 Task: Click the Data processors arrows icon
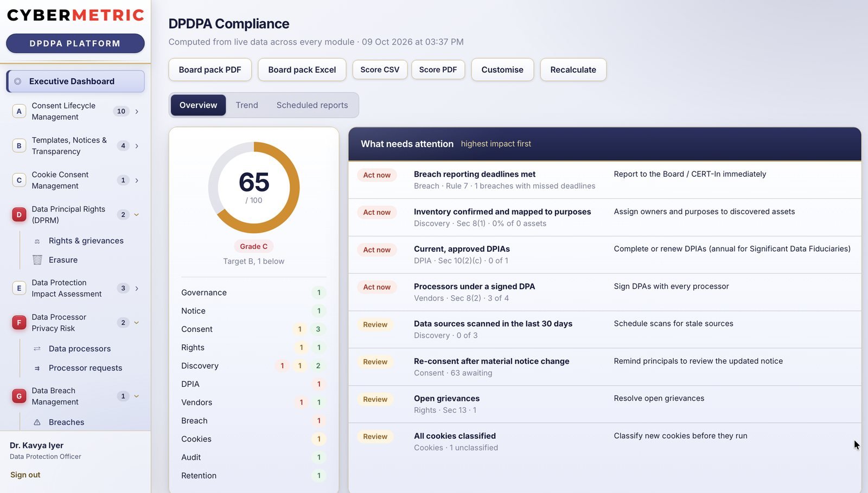(37, 349)
